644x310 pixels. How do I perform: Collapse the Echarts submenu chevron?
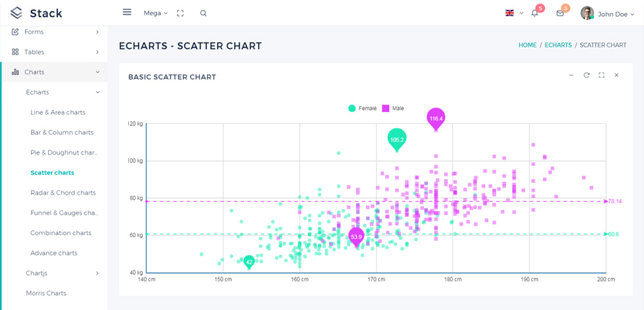pos(97,92)
